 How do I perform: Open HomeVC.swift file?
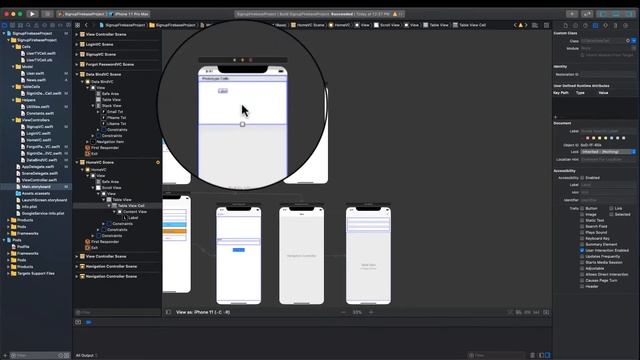(x=39, y=140)
